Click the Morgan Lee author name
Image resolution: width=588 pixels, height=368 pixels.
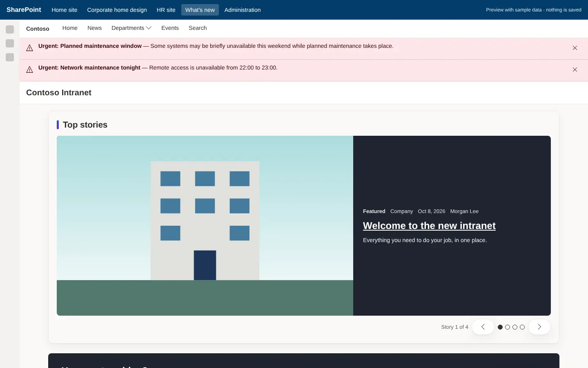[x=464, y=211]
